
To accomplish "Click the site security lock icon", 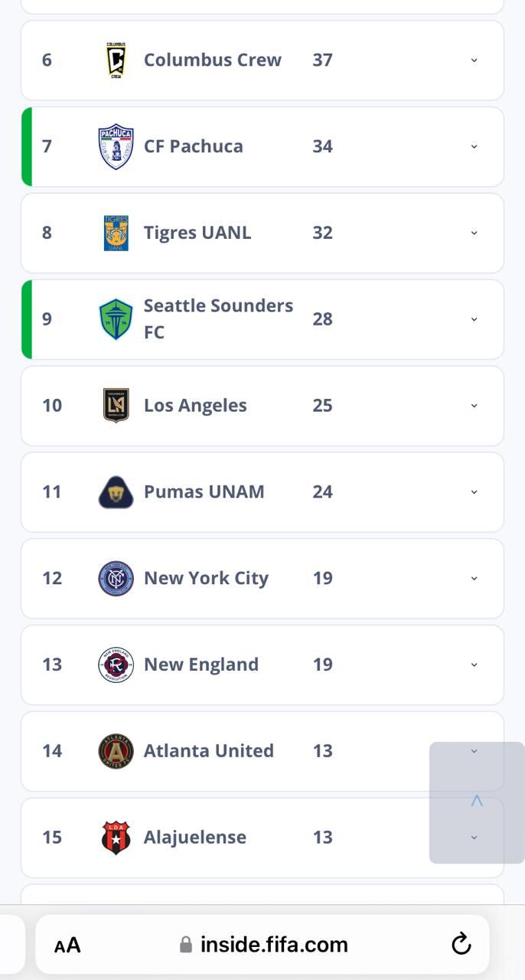I will [186, 944].
